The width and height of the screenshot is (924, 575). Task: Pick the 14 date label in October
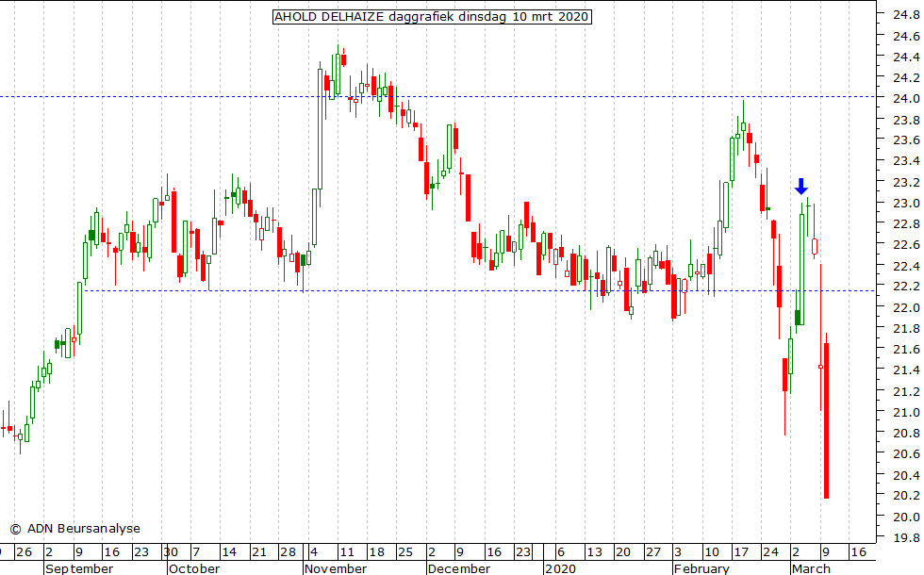(x=228, y=552)
